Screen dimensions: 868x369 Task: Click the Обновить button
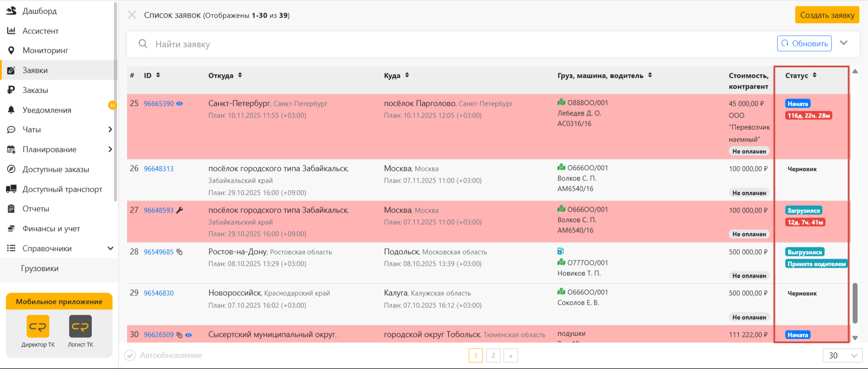(804, 43)
